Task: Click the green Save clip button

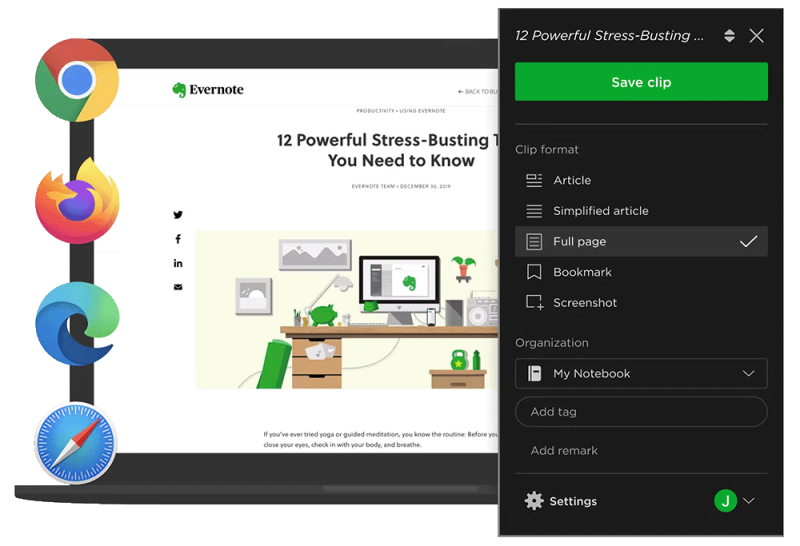Action: pos(641,82)
